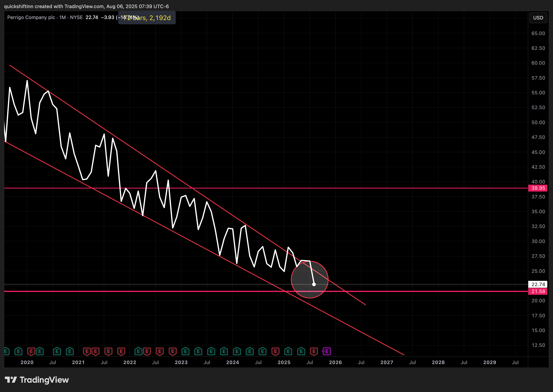The height and width of the screenshot is (392, 553).
Task: Click green earnings marker between 2023 and Jul 2023
Action: [x=198, y=351]
